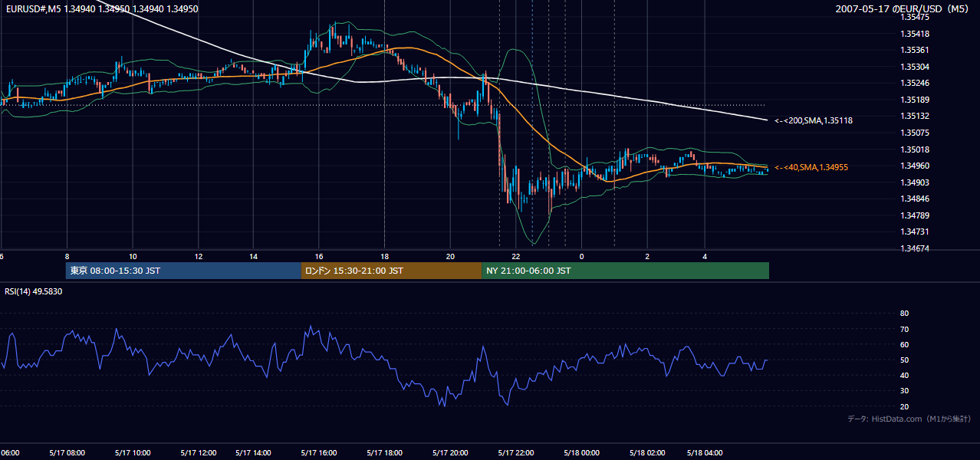The width and height of the screenshot is (980, 460).
Task: Click hour label 14 under price chart
Action: click(x=253, y=256)
